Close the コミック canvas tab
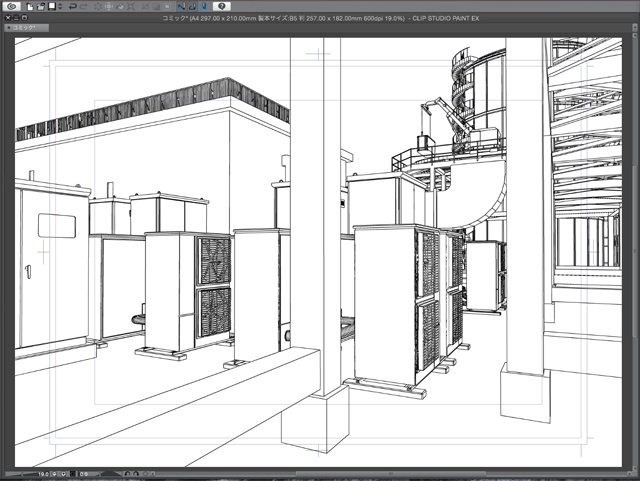The height and width of the screenshot is (481, 640). (10, 29)
